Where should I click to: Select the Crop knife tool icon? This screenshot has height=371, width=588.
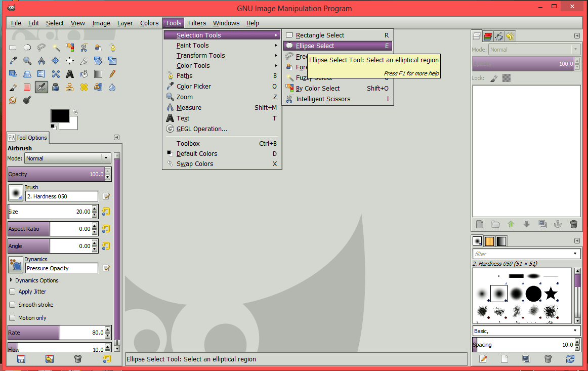(84, 61)
